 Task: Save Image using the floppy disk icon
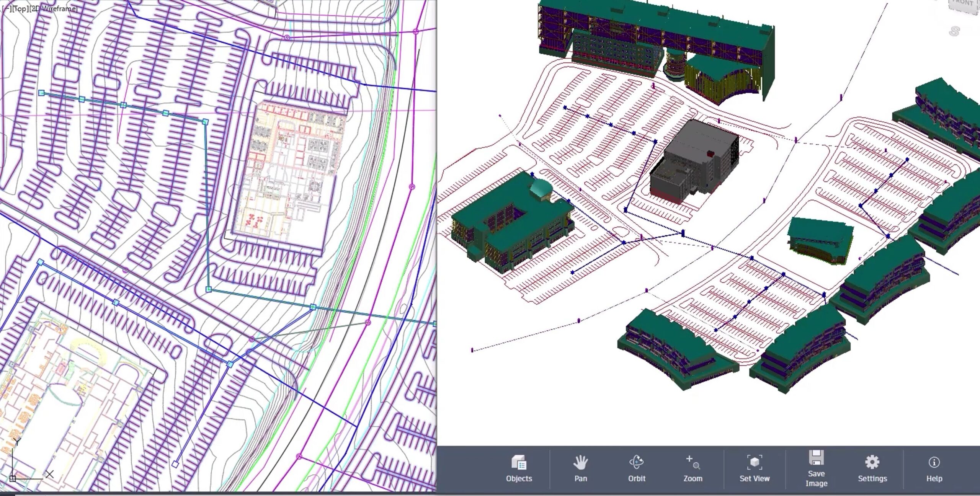coord(816,469)
